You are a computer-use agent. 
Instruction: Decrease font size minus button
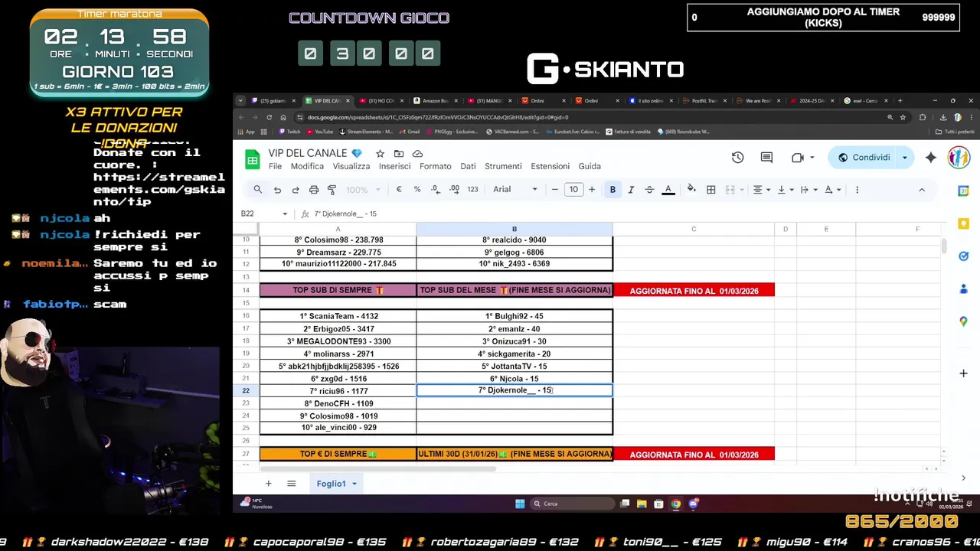pos(555,190)
